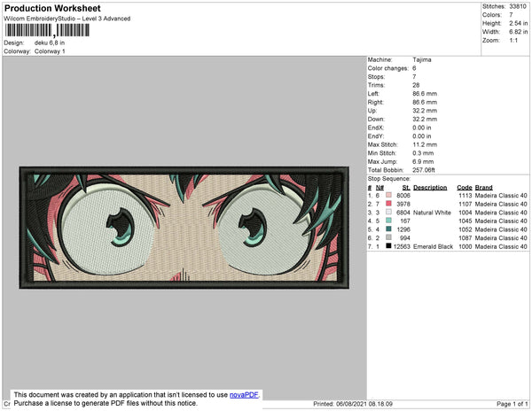Click the zoom value '1:1'
The width and height of the screenshot is (532, 411).
pyautogui.click(x=513, y=41)
